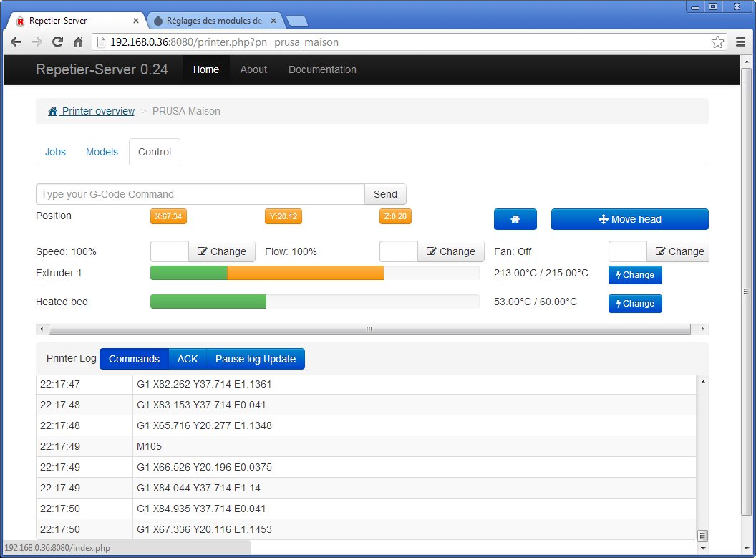
Task: Click the Send button for G-code
Action: [385, 194]
